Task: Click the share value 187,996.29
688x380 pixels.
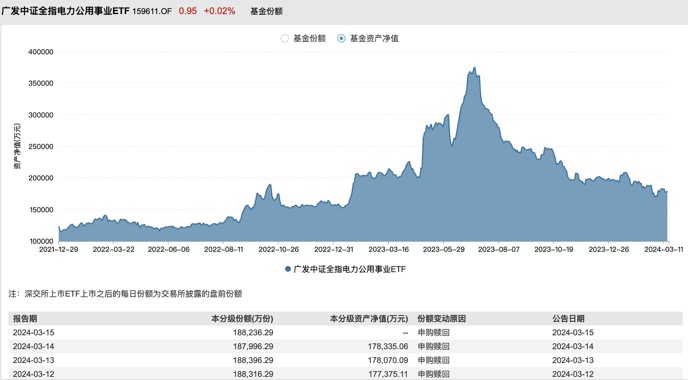Action: [x=253, y=346]
